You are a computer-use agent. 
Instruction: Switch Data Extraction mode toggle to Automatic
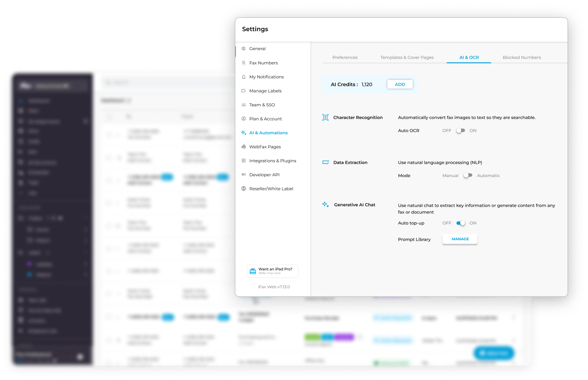(x=468, y=176)
